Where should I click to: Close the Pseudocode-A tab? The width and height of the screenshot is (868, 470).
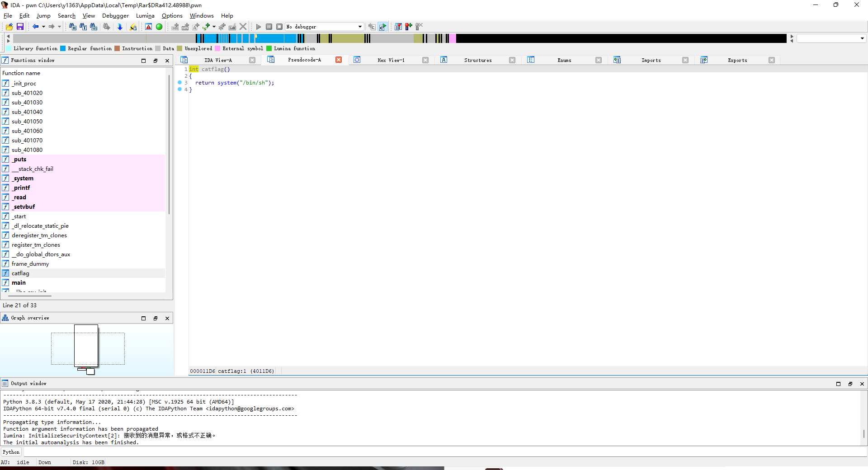pos(339,60)
